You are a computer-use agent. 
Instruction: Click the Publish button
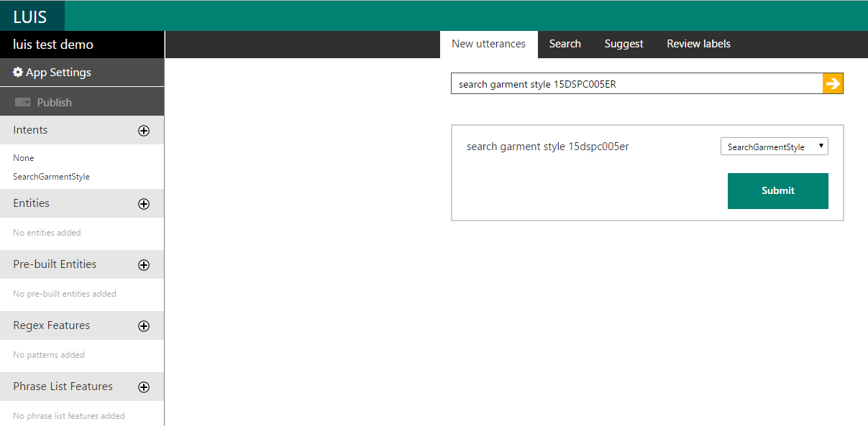(82, 102)
